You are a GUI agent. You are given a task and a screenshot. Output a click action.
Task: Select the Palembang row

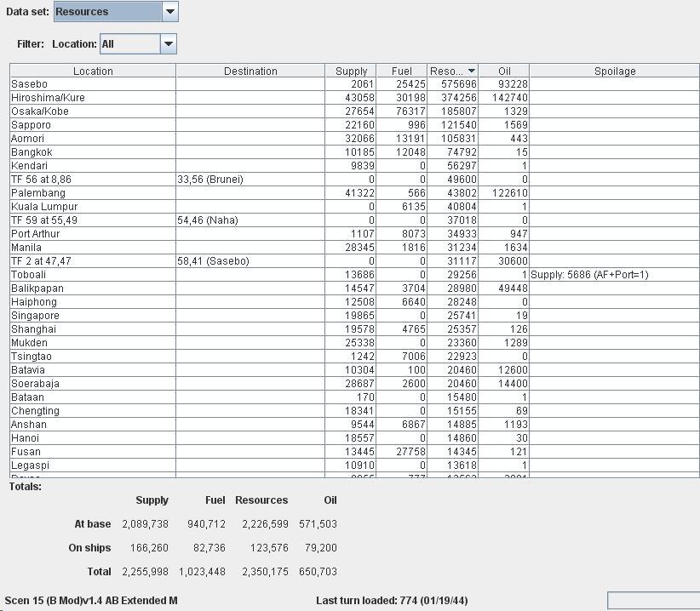pyautogui.click(x=354, y=193)
